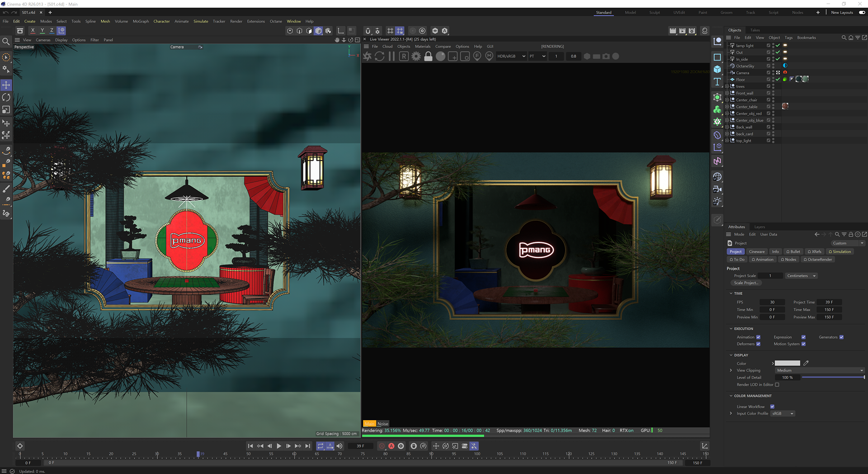This screenshot has width=868, height=474.
Task: Open PT kernel dropdown in Live Viewer
Action: click(x=538, y=57)
